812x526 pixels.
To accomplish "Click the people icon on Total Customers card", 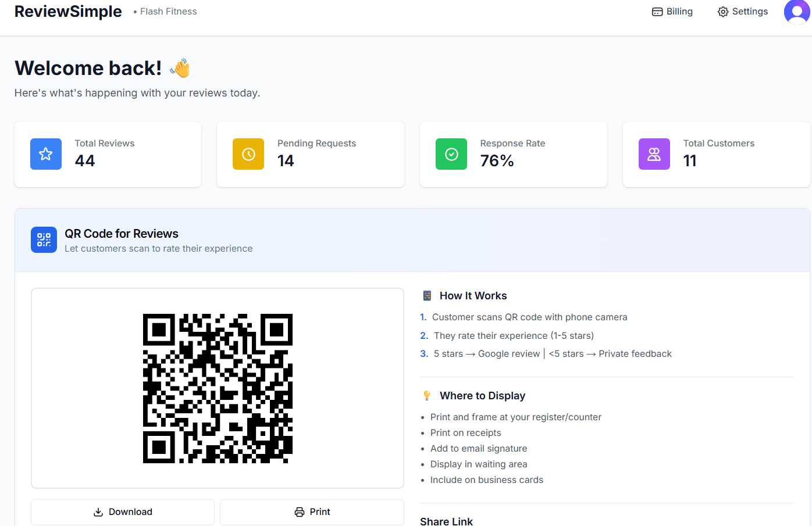I will pos(654,154).
